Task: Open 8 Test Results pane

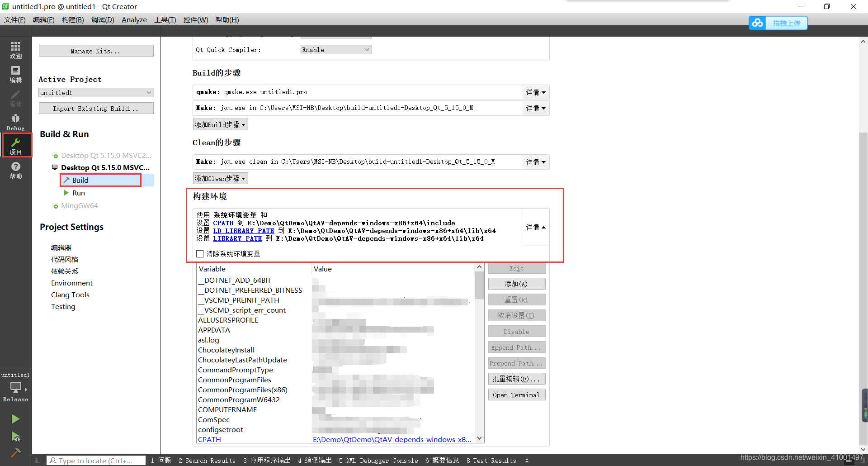Action: tap(491, 461)
